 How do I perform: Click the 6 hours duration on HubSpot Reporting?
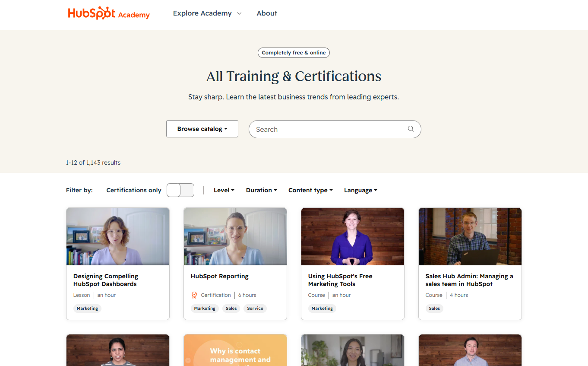pos(247,295)
